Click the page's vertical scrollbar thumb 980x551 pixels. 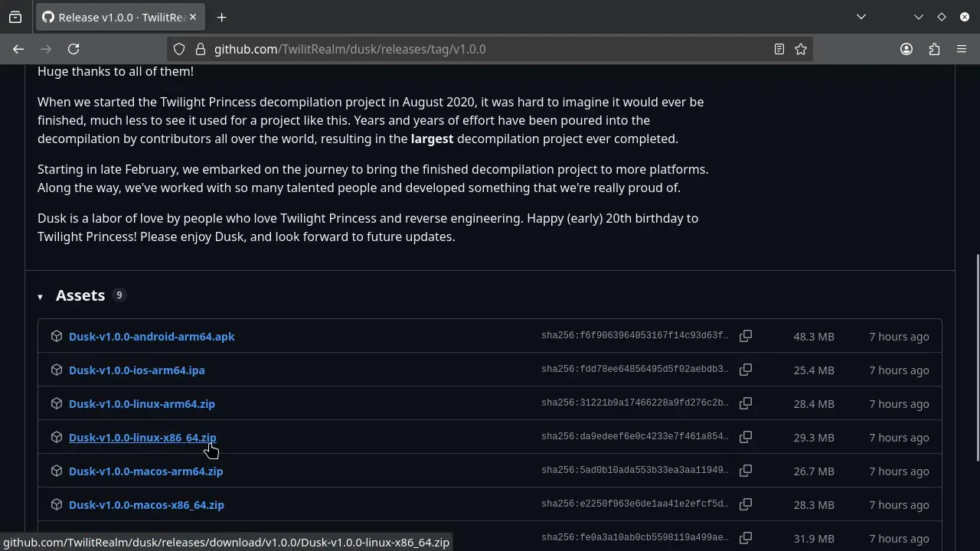(976, 357)
